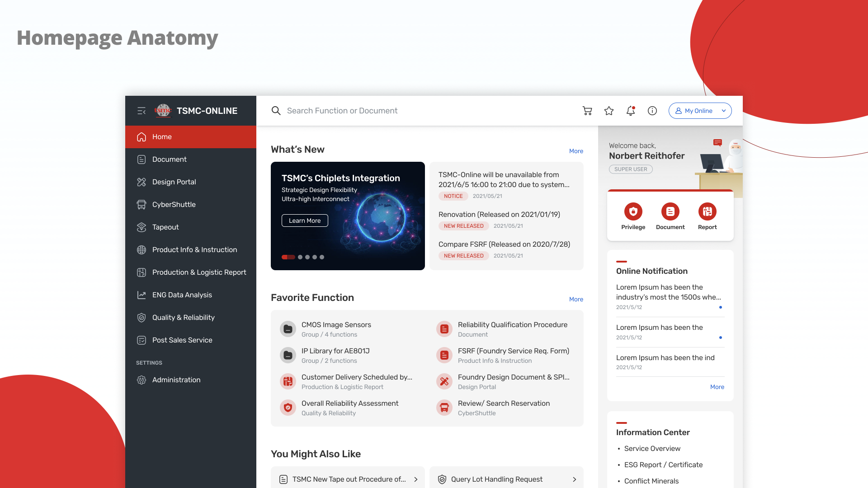This screenshot has width=868, height=488.
Task: Click the chat message icon near avatar
Action: pyautogui.click(x=717, y=143)
